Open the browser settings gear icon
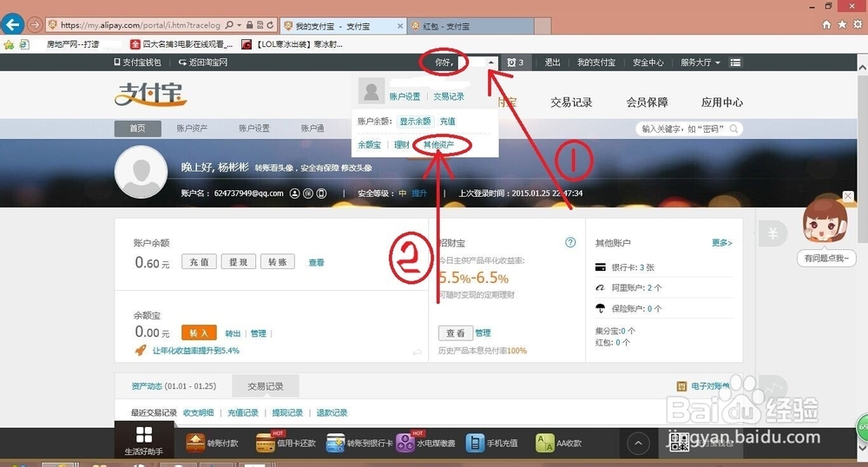Screen dimensions: 868x467 (x=858, y=24)
